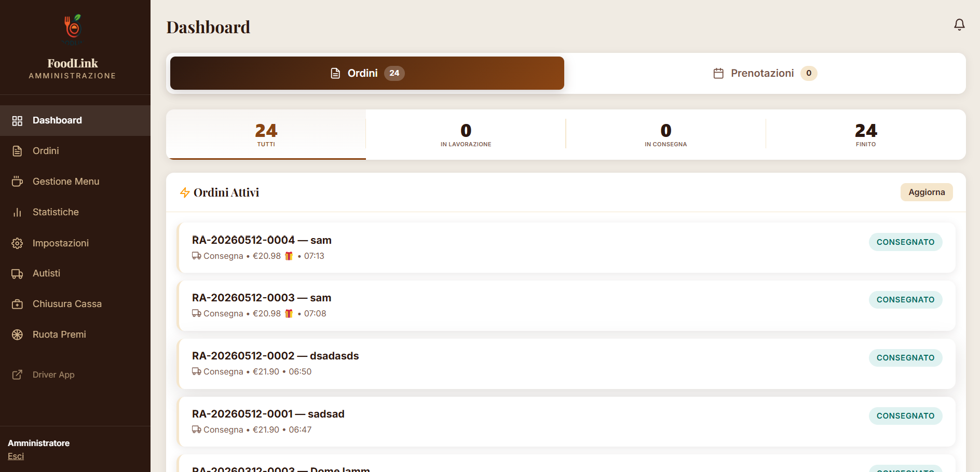The height and width of the screenshot is (472, 980).
Task: Click the Chiusura Cassa briefcase icon
Action: pos(17,304)
